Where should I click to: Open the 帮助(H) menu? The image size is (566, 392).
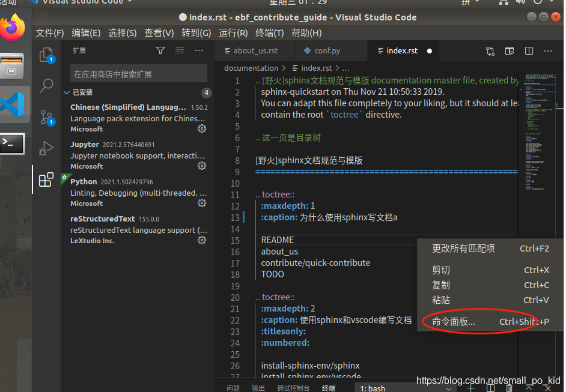pyautogui.click(x=306, y=33)
